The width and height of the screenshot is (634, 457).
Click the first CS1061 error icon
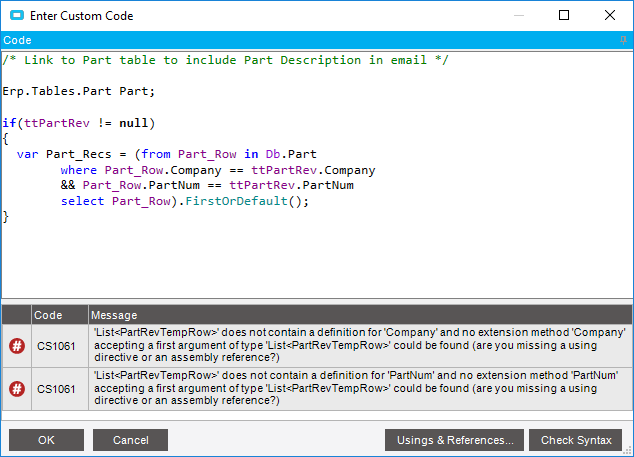coord(17,346)
